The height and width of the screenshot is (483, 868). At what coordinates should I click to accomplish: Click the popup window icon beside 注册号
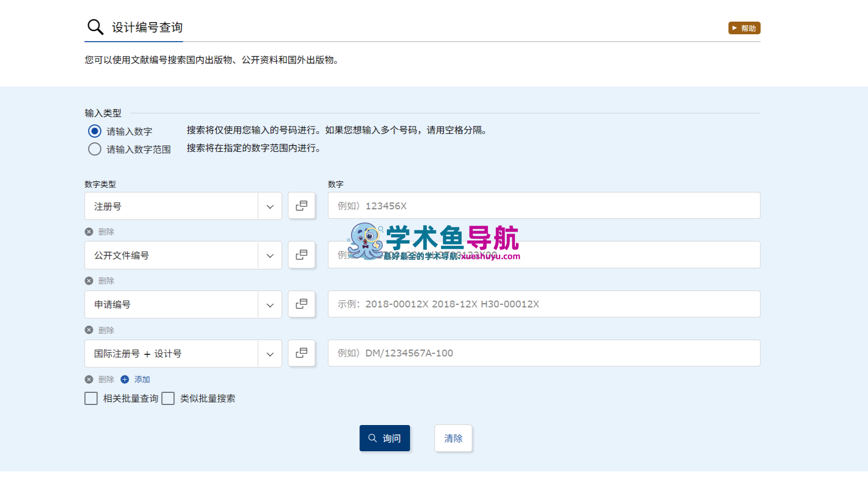pyautogui.click(x=301, y=206)
